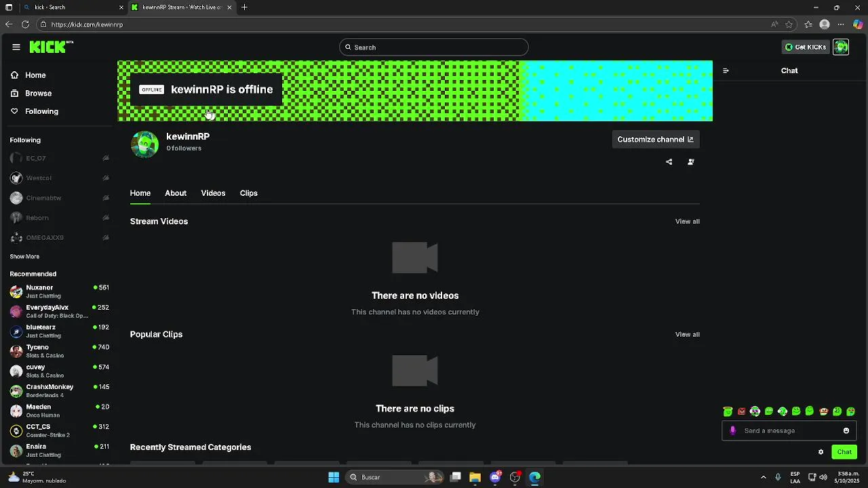
Task: Click the purple microphone chat icon
Action: point(732,430)
